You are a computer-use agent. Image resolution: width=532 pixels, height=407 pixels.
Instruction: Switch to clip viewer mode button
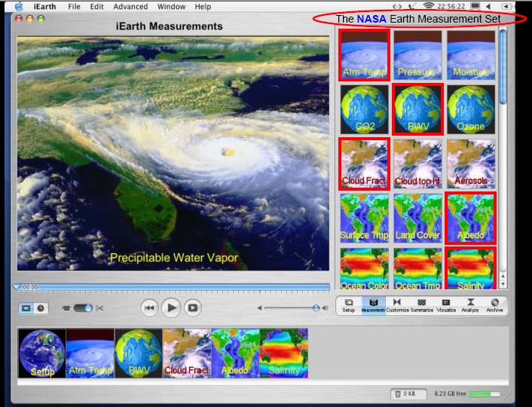pos(26,308)
